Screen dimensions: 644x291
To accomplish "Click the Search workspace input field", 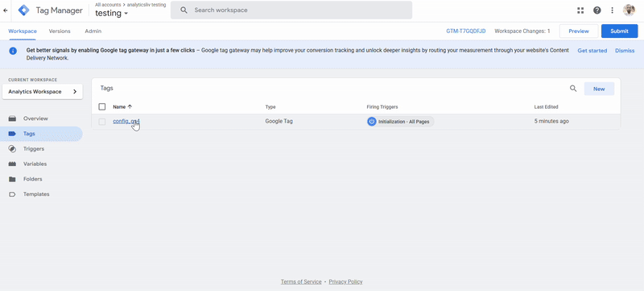I will click(x=291, y=10).
